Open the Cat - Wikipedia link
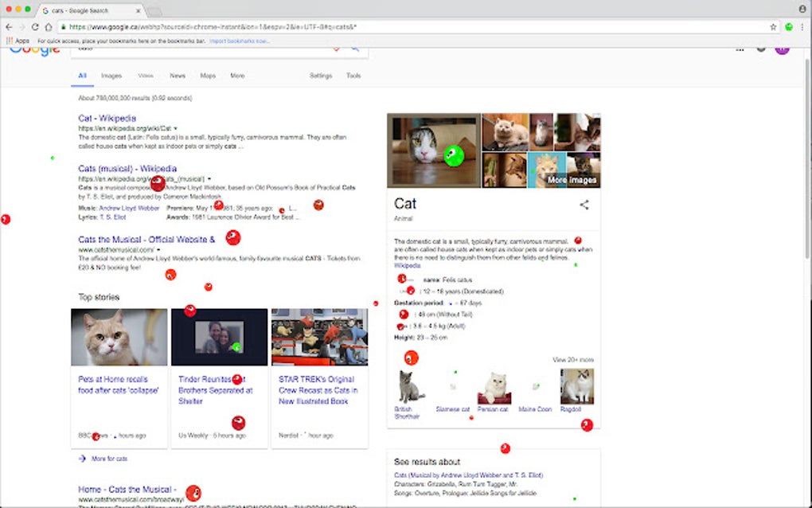 (x=108, y=117)
